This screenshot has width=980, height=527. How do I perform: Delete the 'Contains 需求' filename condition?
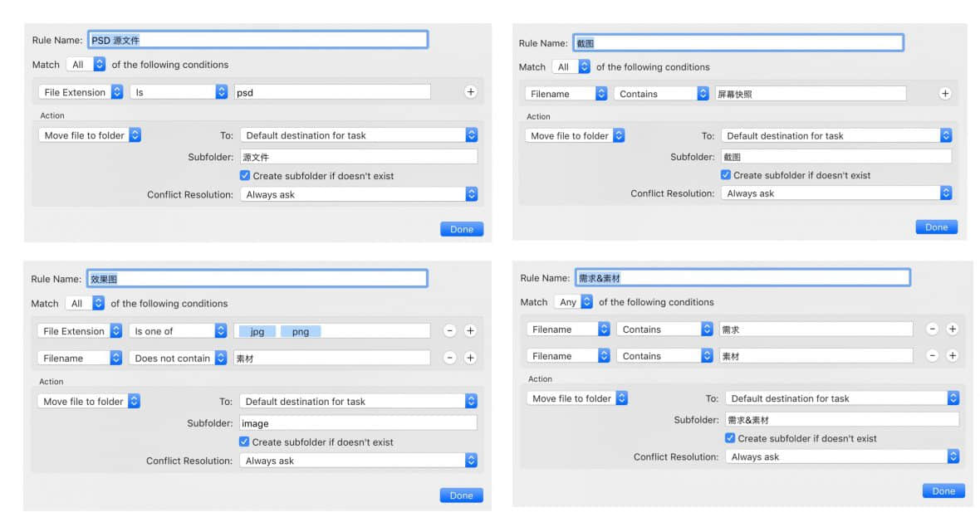pyautogui.click(x=932, y=329)
